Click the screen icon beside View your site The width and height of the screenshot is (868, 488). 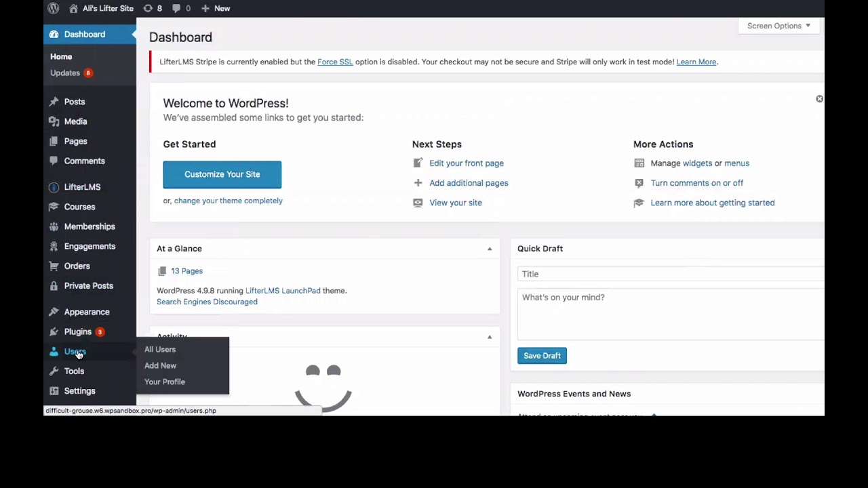point(418,203)
